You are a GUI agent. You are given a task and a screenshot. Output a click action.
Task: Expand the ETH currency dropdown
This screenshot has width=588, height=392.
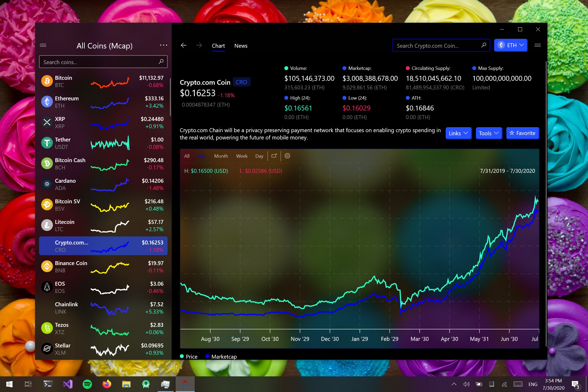pos(511,45)
